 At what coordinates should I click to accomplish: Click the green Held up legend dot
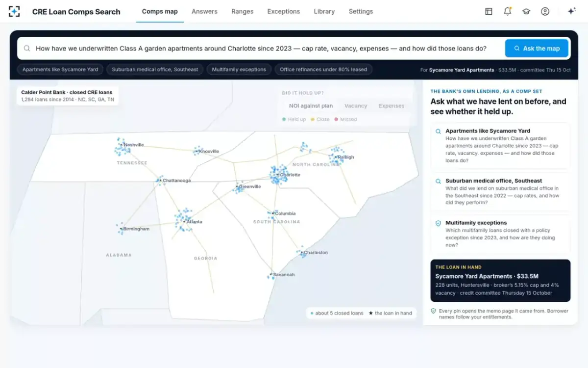coord(284,119)
